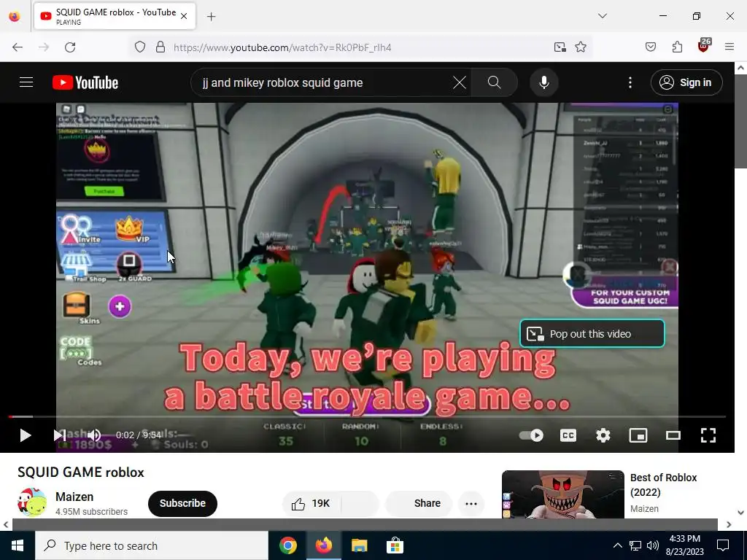The height and width of the screenshot is (560, 747).
Task: Share the video
Action: pos(419,503)
